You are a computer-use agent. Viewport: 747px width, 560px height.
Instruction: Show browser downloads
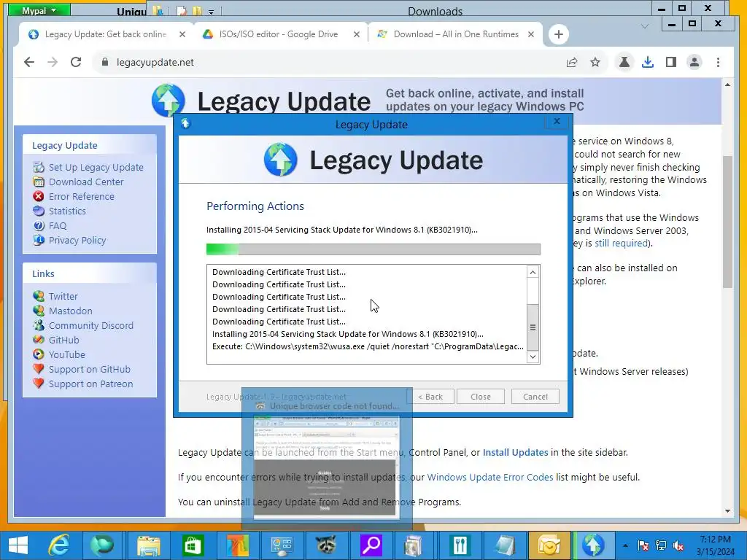click(x=648, y=63)
